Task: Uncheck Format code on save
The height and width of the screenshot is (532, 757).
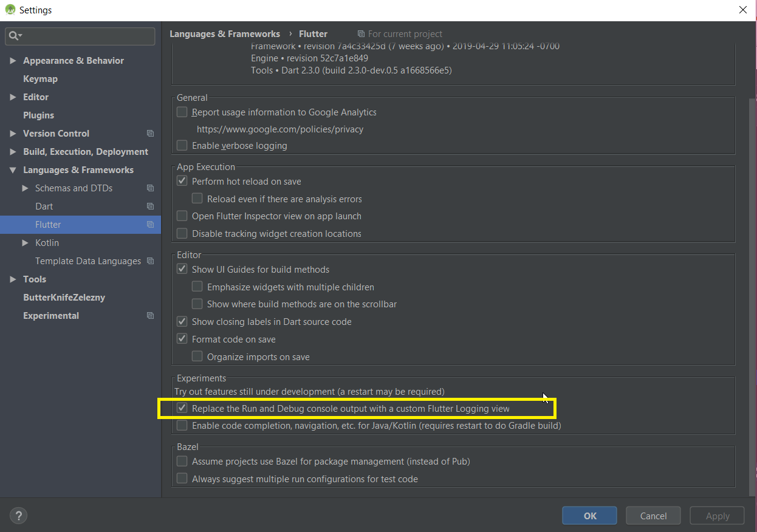Action: tap(182, 339)
